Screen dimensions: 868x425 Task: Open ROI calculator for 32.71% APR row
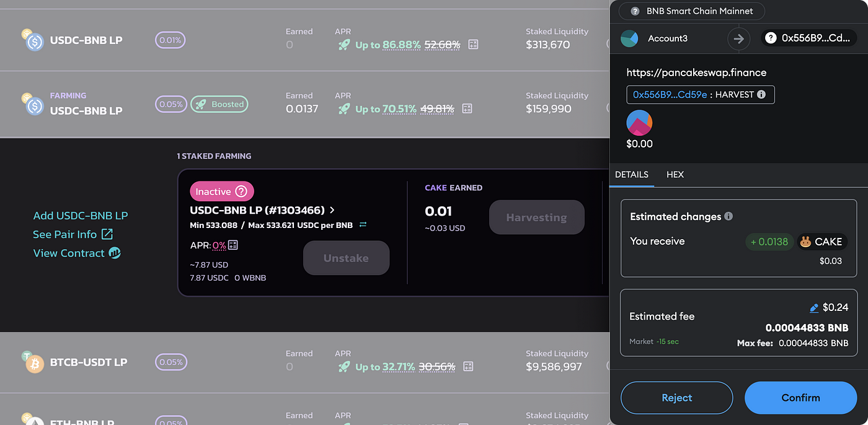[468, 367]
